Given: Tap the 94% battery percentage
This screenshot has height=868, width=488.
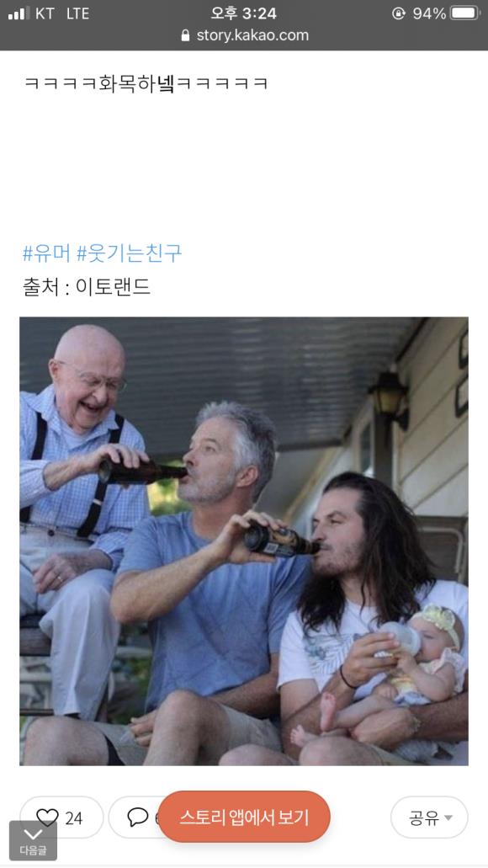Looking at the screenshot, I should tap(429, 13).
